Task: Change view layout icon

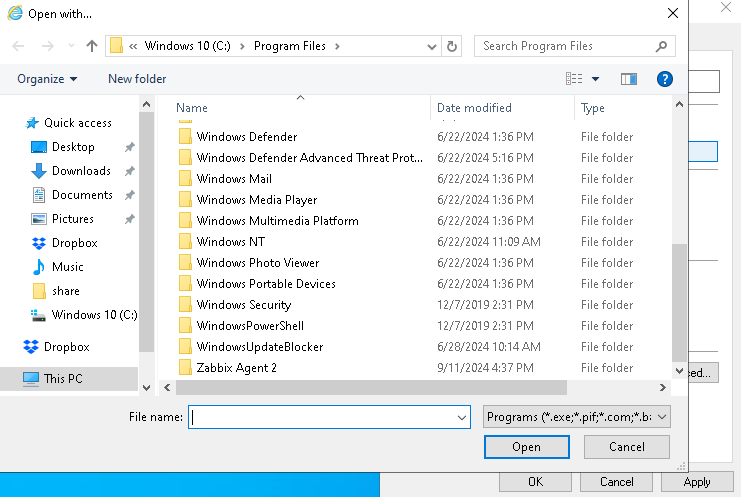Action: (x=574, y=79)
